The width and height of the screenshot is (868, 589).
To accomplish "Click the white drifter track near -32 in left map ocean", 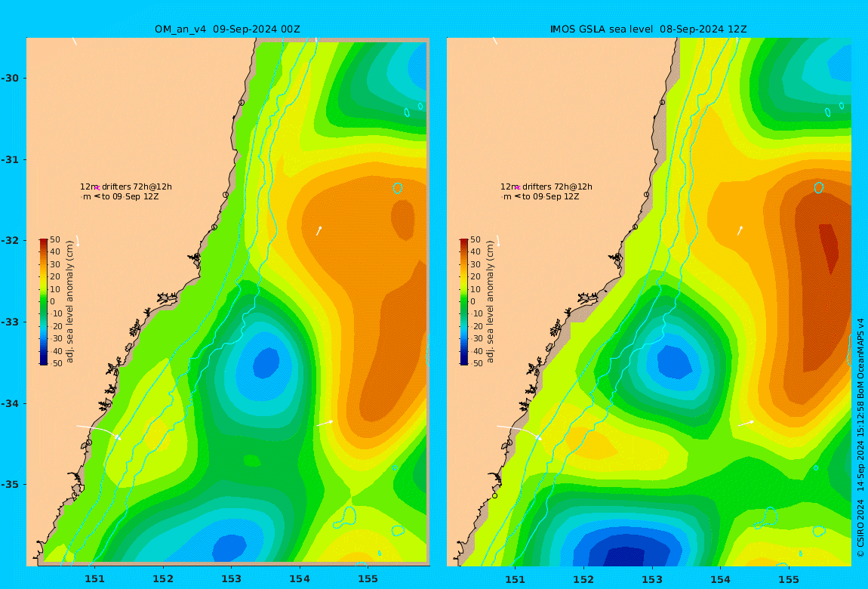I will tap(319, 231).
